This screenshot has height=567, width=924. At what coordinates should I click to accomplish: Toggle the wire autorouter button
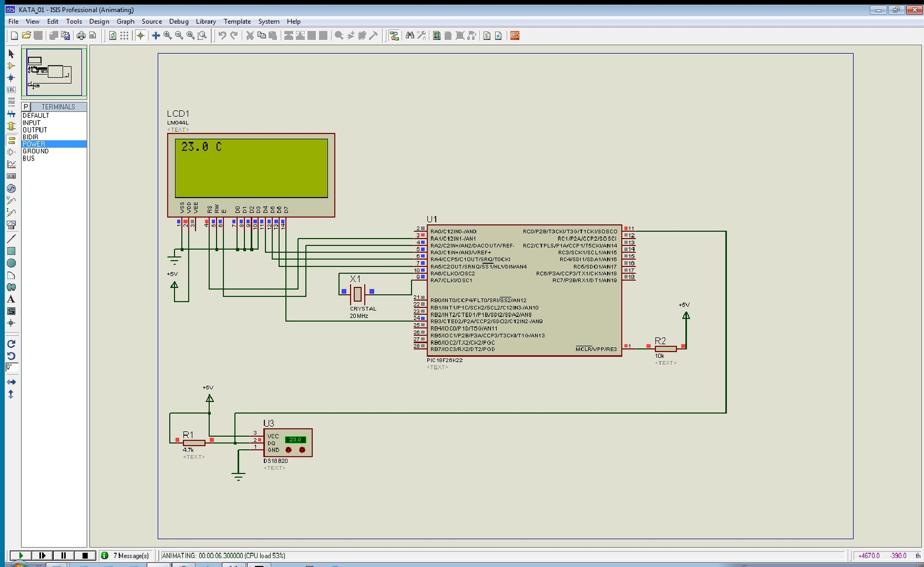pos(394,35)
